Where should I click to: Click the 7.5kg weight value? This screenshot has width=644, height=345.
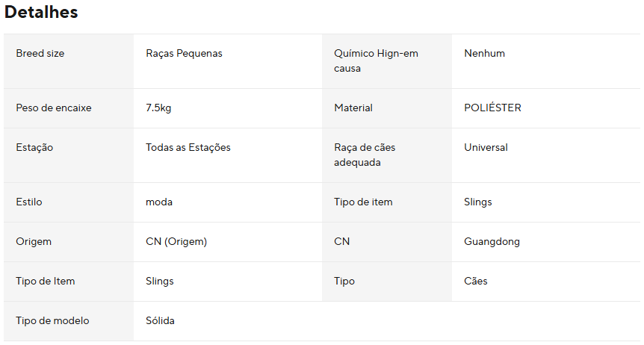click(x=158, y=108)
